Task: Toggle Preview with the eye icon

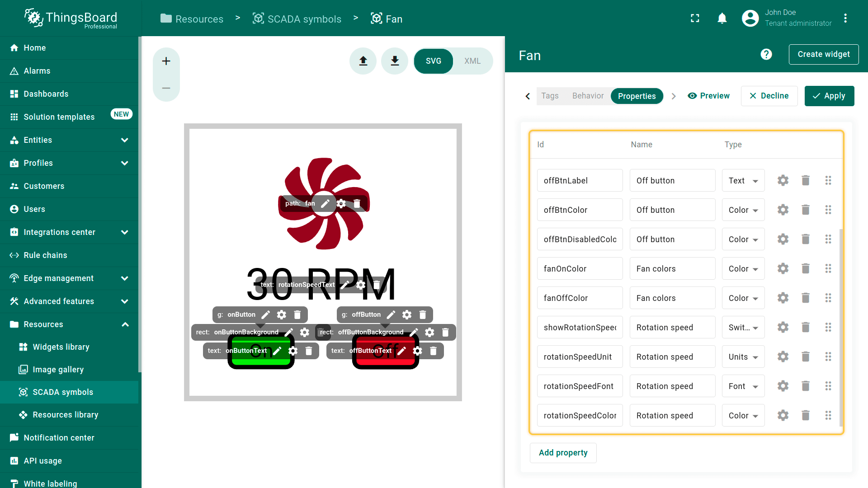Action: coord(708,96)
